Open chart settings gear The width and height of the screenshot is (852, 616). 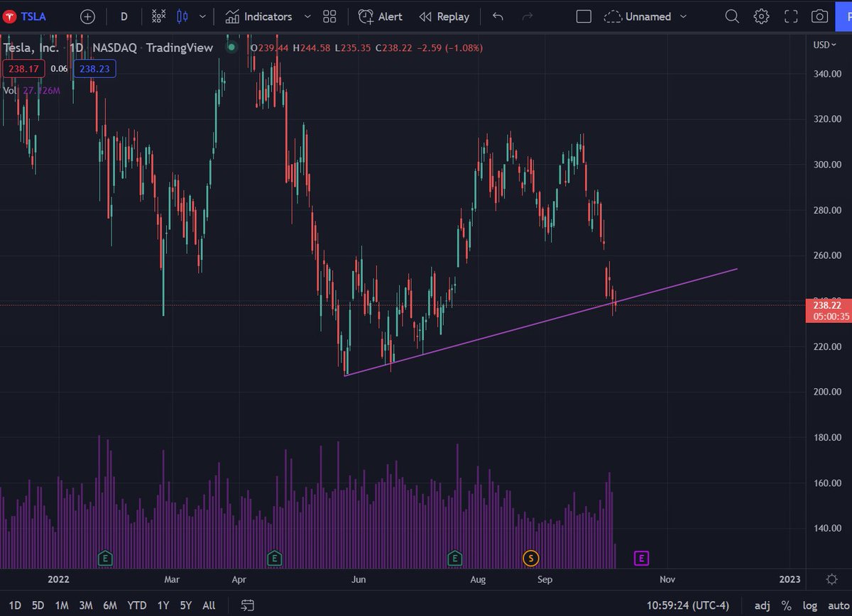761,16
